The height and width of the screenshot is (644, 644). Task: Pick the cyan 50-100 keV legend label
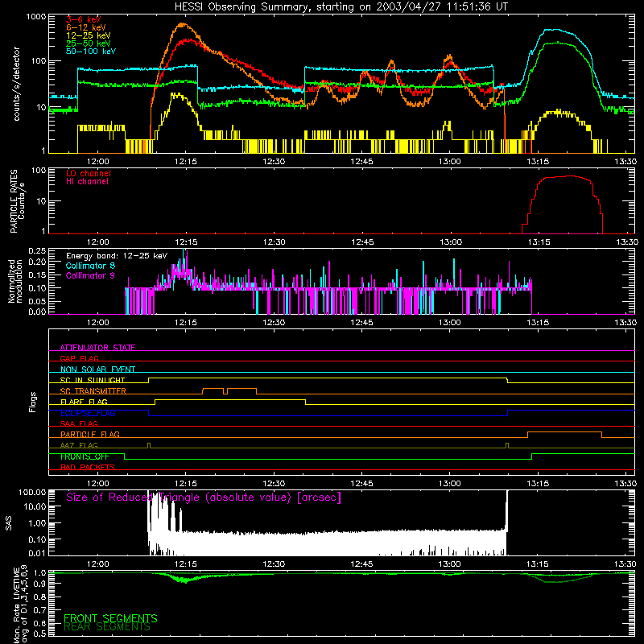(91, 52)
